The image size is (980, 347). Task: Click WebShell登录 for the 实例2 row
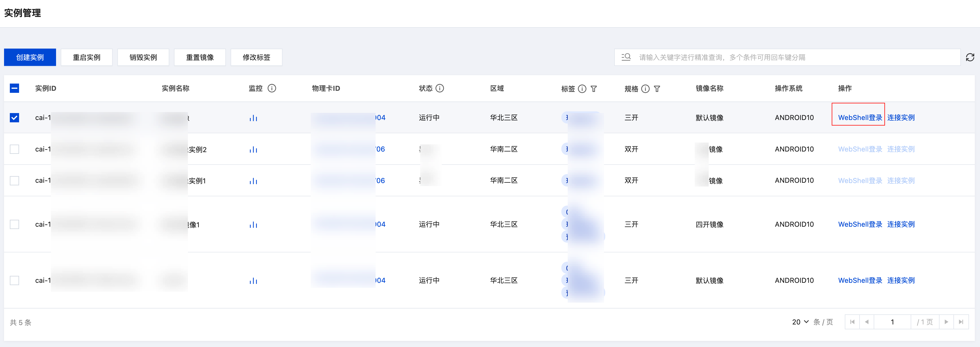[x=860, y=149]
